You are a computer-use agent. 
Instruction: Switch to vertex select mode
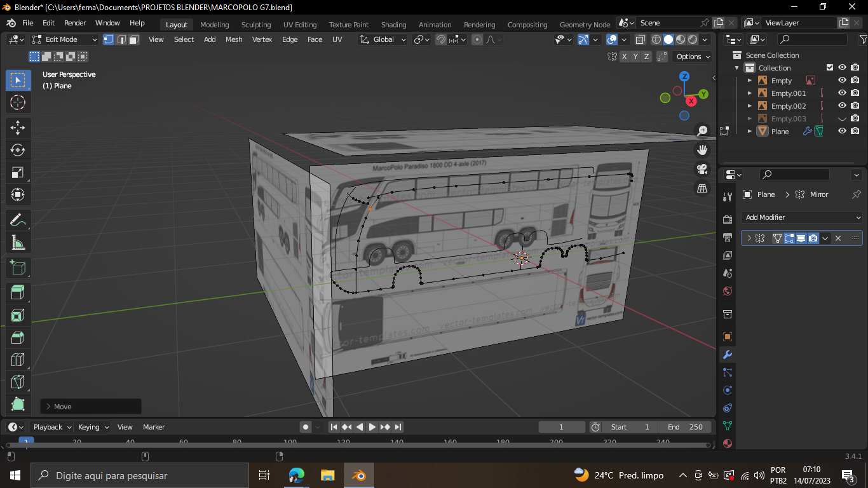point(109,39)
